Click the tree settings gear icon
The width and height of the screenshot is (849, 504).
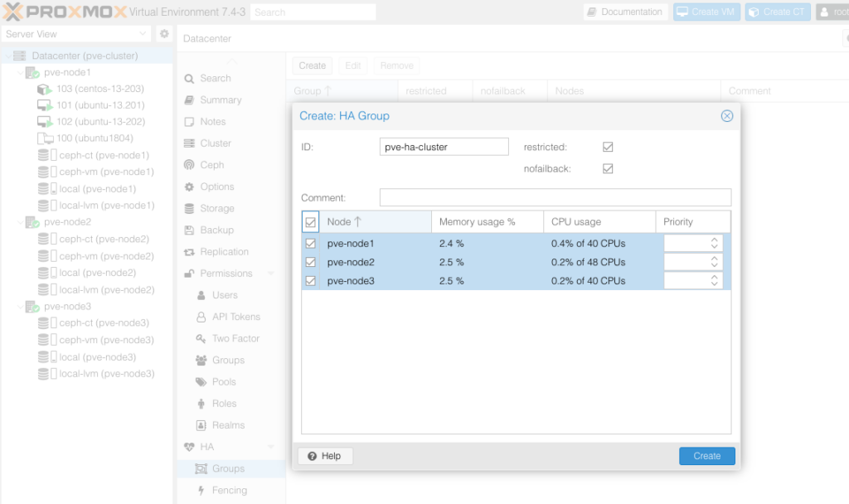pyautogui.click(x=164, y=33)
